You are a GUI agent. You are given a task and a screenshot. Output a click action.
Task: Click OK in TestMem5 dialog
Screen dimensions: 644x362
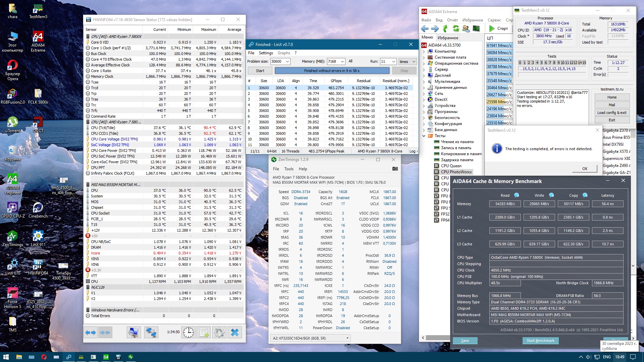(584, 169)
